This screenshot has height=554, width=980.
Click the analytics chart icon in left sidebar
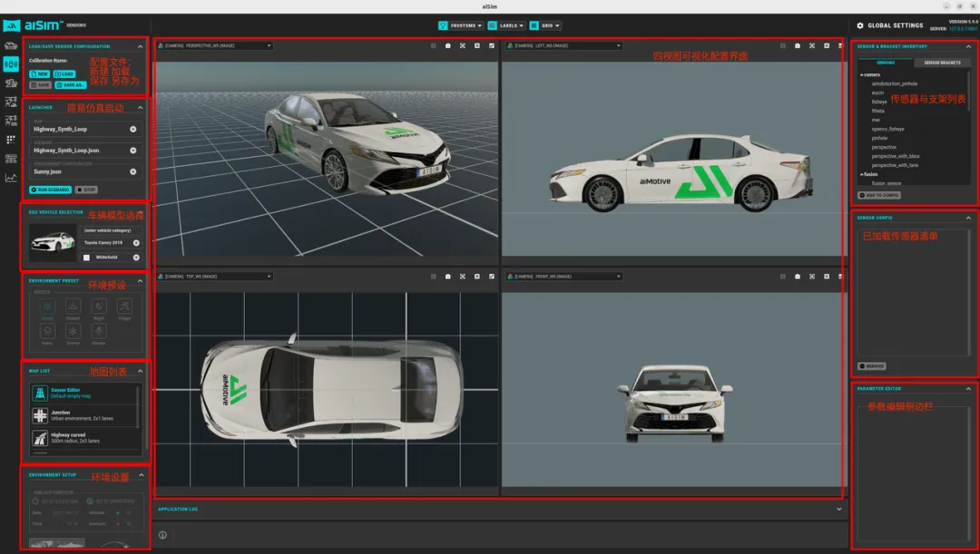11,178
